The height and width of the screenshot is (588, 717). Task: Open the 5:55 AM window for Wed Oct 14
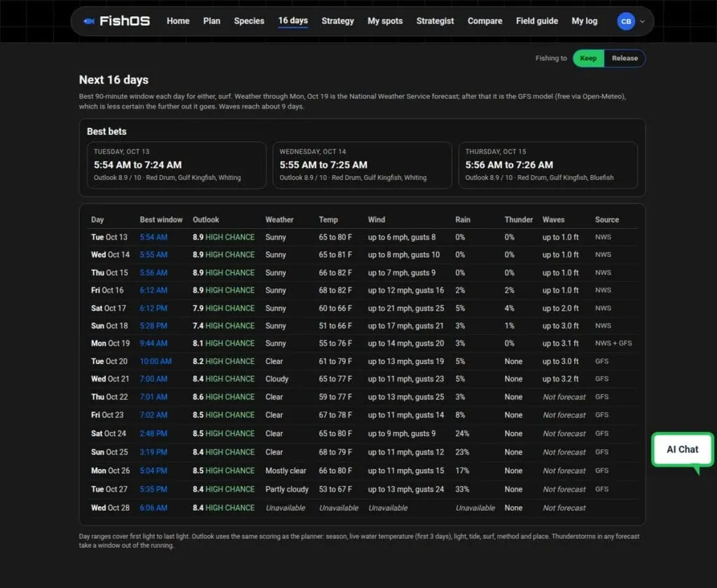point(153,255)
